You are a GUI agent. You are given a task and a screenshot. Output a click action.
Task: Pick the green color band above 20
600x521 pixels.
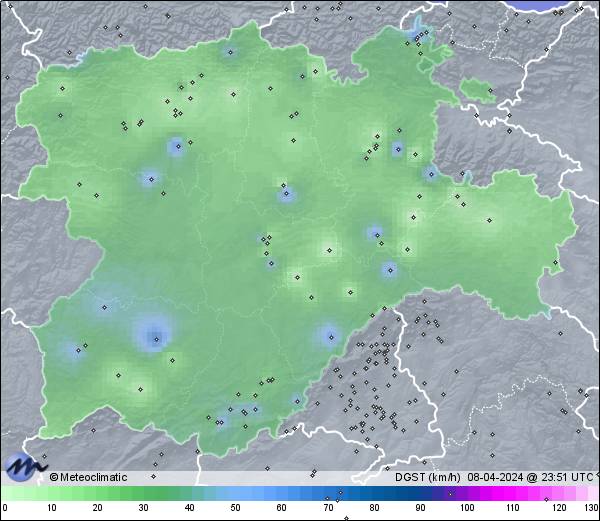[98, 493]
